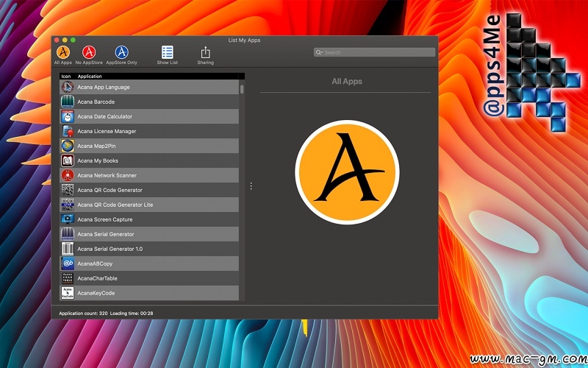Click the Acana App Language icon

pyautogui.click(x=68, y=87)
